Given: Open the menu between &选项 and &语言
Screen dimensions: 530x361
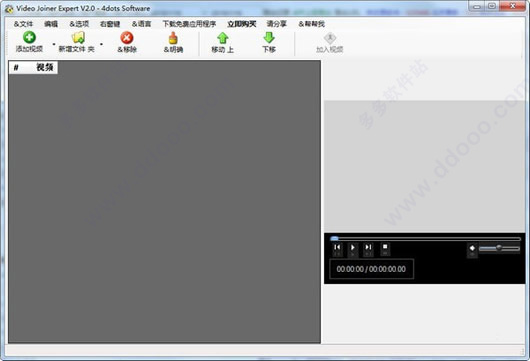Looking at the screenshot, I should 110,24.
